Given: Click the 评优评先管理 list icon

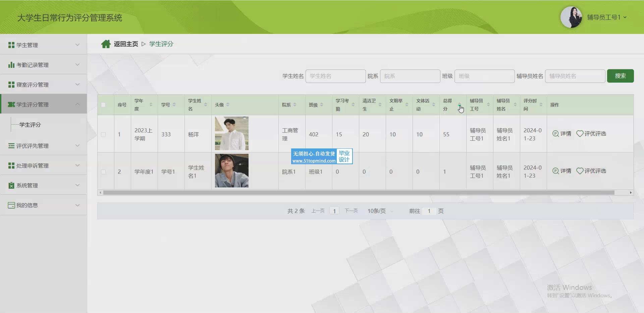Looking at the screenshot, I should (x=11, y=146).
